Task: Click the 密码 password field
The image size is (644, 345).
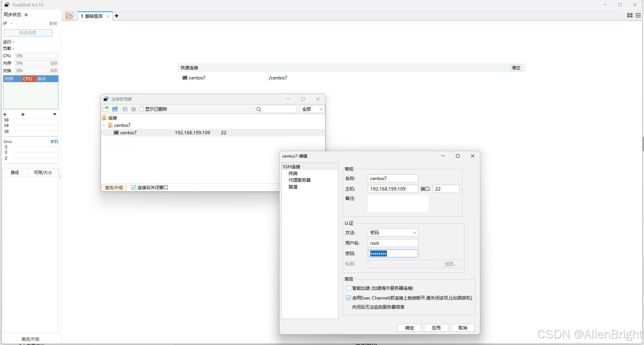Action: [x=393, y=253]
